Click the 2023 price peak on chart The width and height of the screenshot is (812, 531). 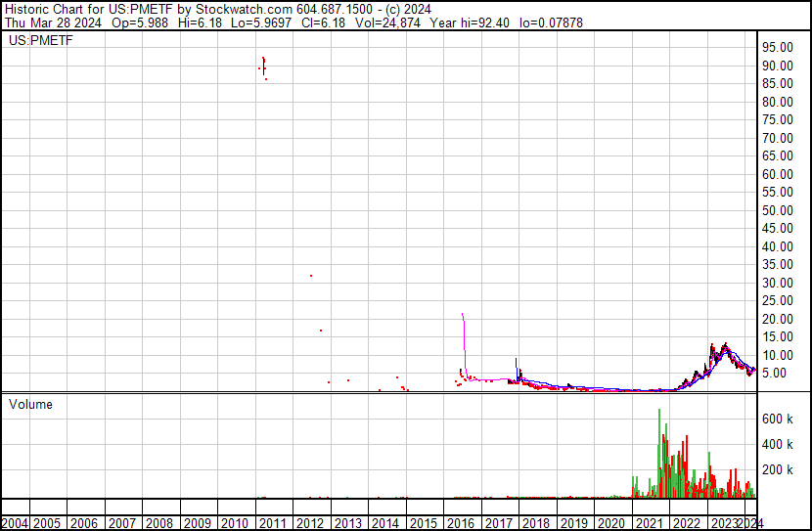[725, 345]
